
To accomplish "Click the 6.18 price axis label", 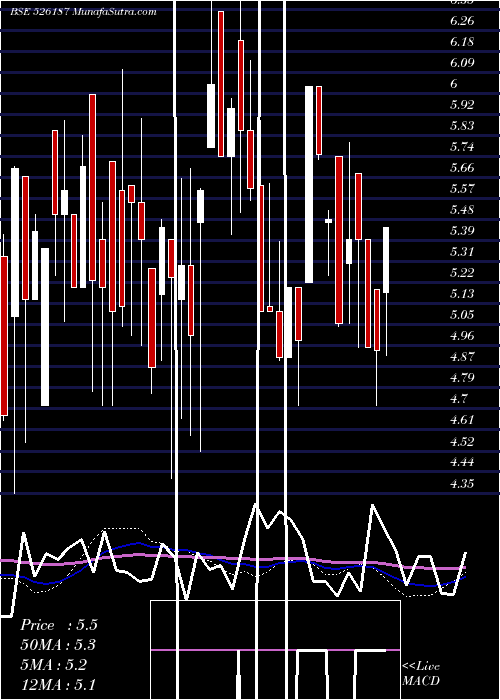I will [x=462, y=42].
